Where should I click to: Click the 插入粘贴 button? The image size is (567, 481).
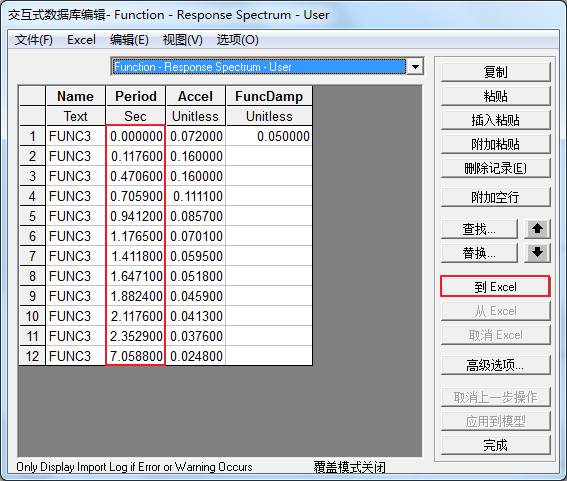495,120
